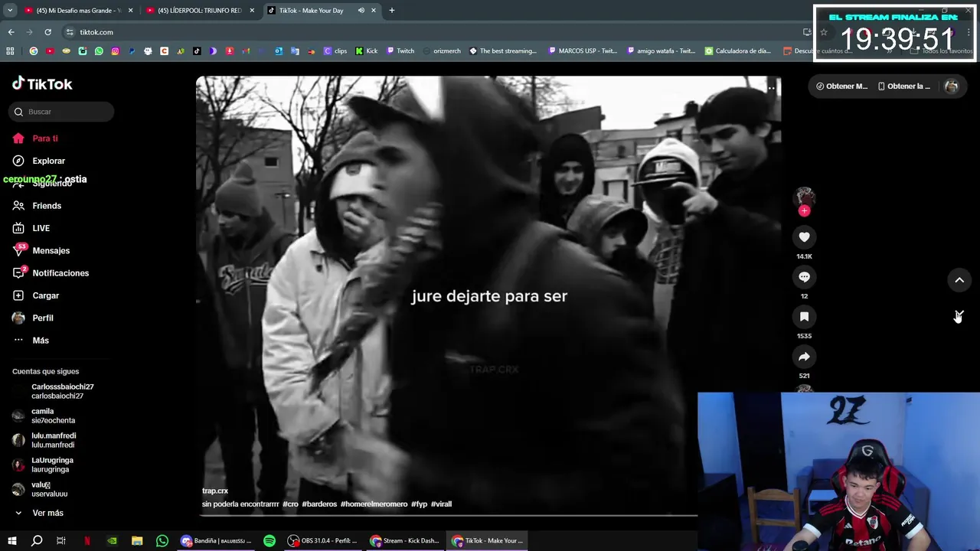
Task: Open the profile avatar in the top bar
Action: click(x=952, y=86)
